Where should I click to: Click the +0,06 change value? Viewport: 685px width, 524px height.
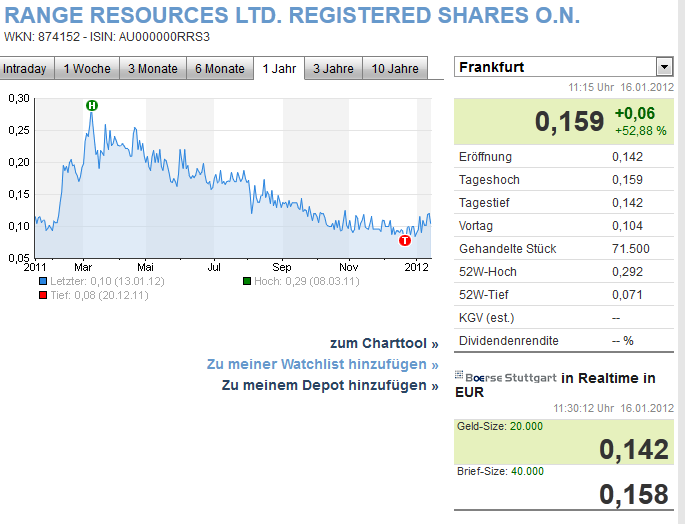tap(635, 113)
